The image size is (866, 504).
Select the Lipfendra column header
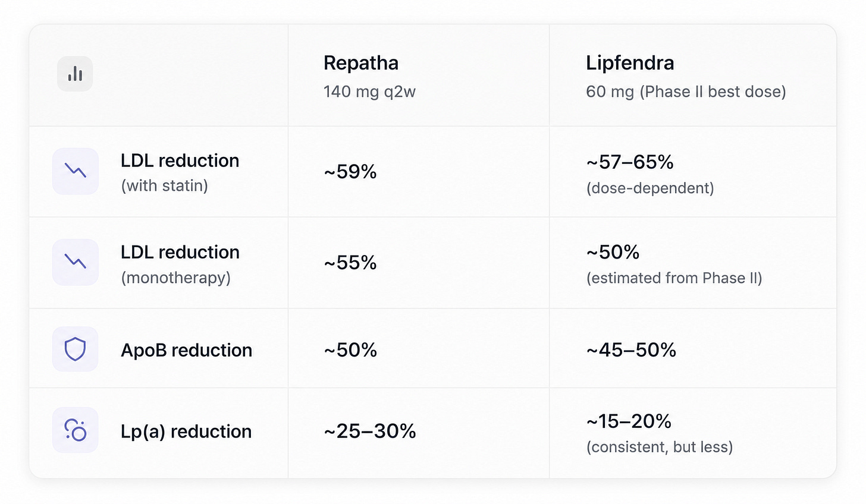point(630,63)
